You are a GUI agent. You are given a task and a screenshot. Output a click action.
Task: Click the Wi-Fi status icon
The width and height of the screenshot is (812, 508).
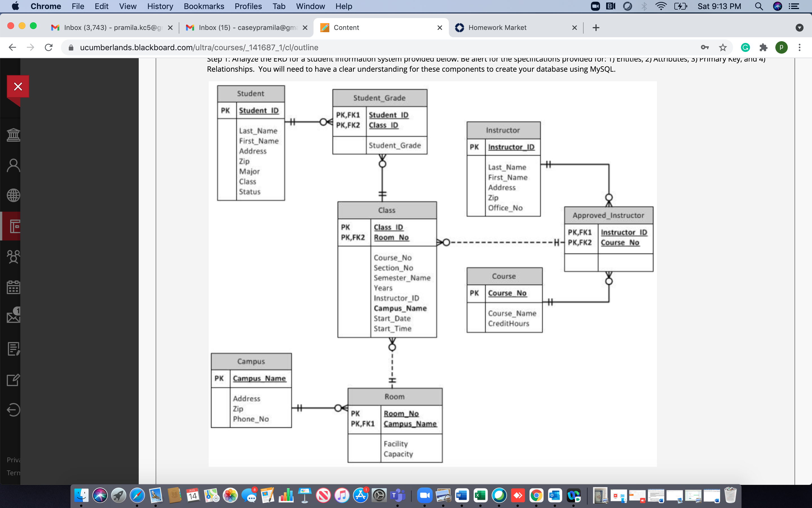click(661, 6)
